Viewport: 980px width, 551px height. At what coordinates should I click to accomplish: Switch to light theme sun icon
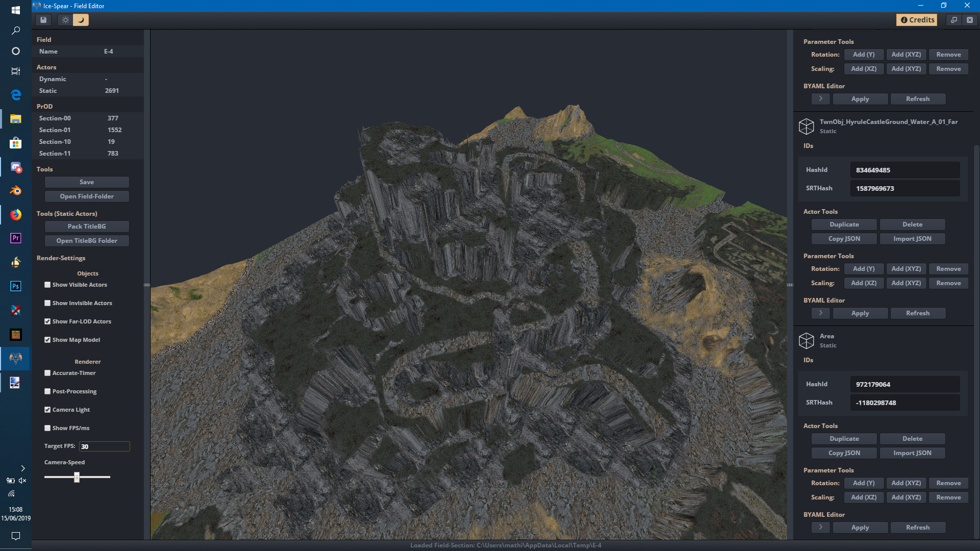pos(65,20)
